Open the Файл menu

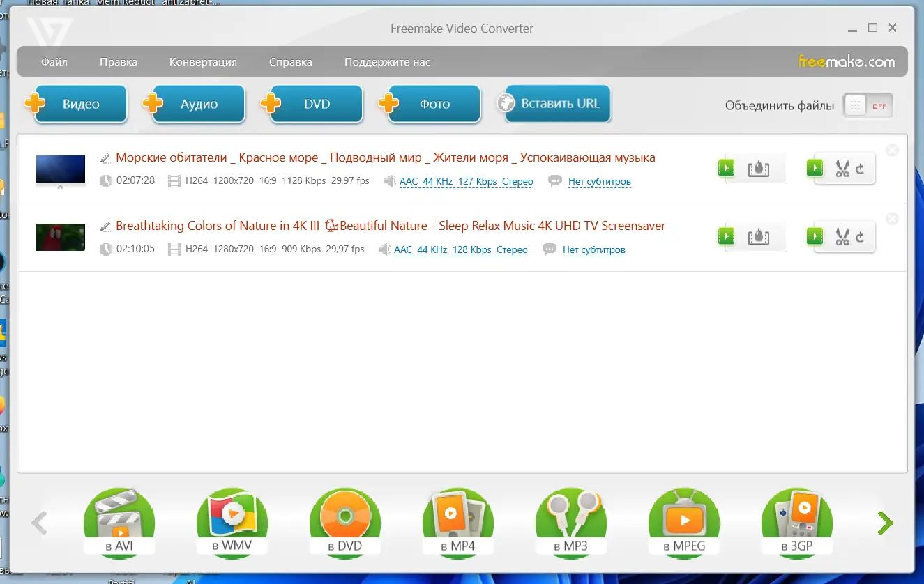tap(54, 62)
